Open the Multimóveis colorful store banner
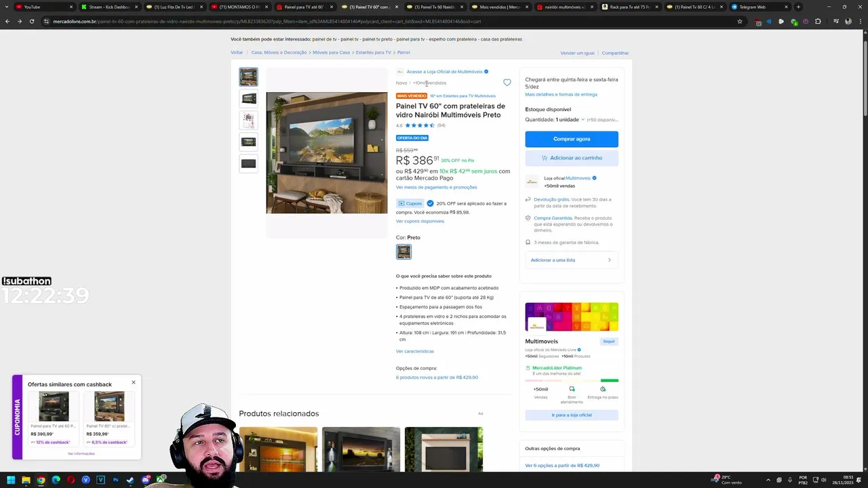This screenshot has height=488, width=868. tap(572, 317)
